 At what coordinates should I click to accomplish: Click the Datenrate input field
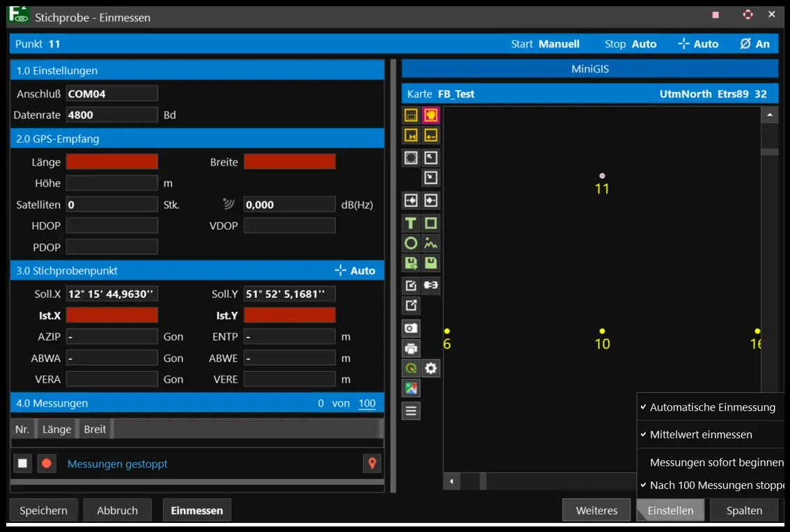pos(111,115)
